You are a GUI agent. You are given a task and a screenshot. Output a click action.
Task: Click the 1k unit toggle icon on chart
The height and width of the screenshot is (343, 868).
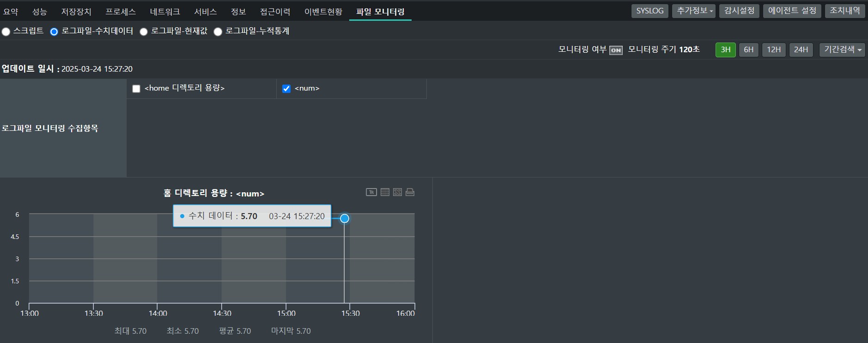pyautogui.click(x=371, y=192)
